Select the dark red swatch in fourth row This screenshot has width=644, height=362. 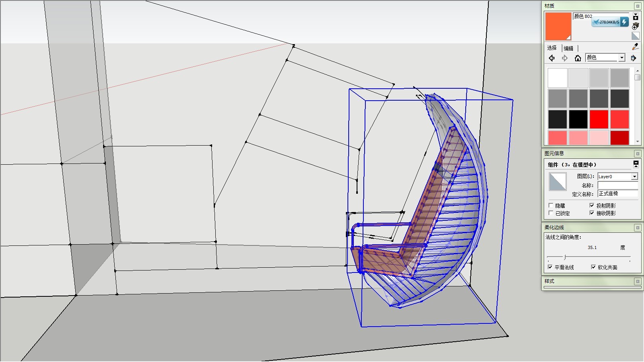(x=620, y=138)
